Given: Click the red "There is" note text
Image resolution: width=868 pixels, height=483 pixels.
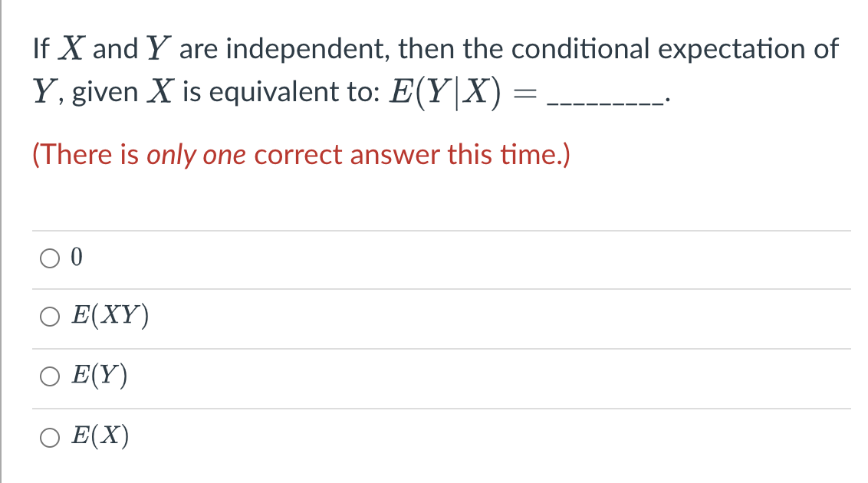Looking at the screenshot, I should (86, 154).
